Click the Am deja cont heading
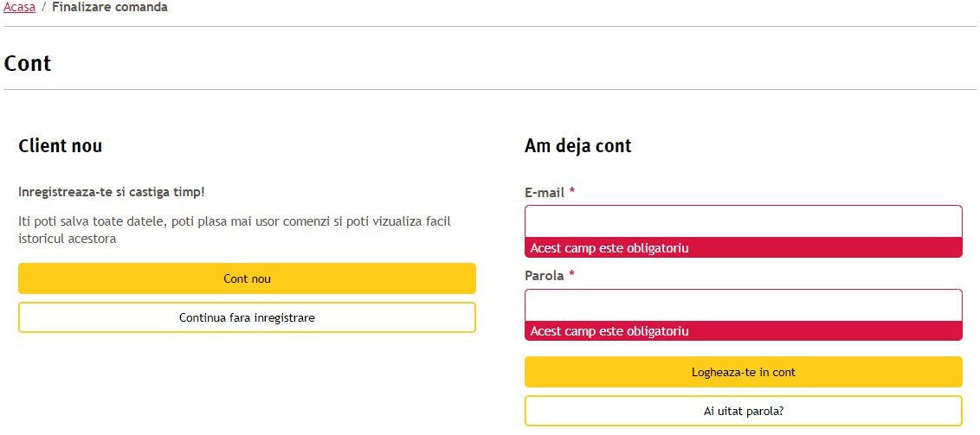This screenshot has height=435, width=980. [578, 146]
